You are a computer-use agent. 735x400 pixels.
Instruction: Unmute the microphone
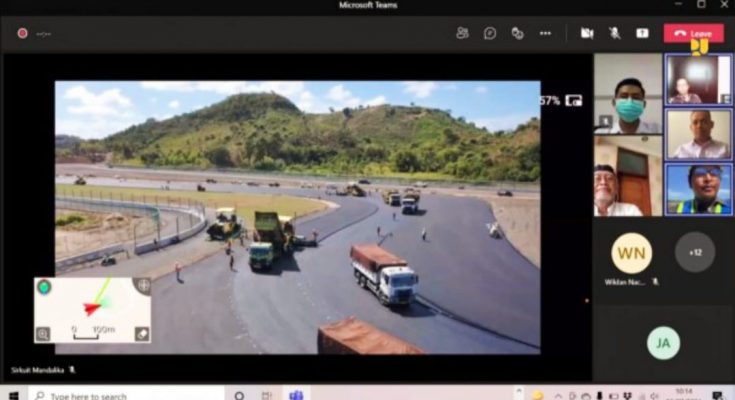(x=614, y=33)
